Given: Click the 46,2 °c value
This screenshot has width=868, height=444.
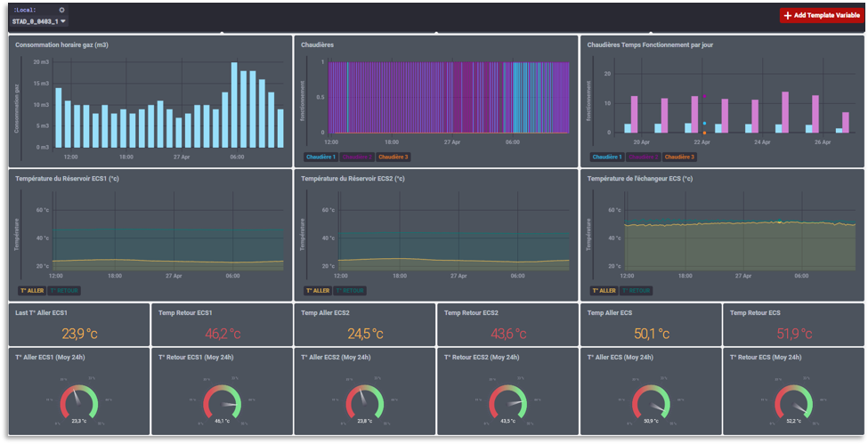Looking at the screenshot, I should pyautogui.click(x=223, y=334).
